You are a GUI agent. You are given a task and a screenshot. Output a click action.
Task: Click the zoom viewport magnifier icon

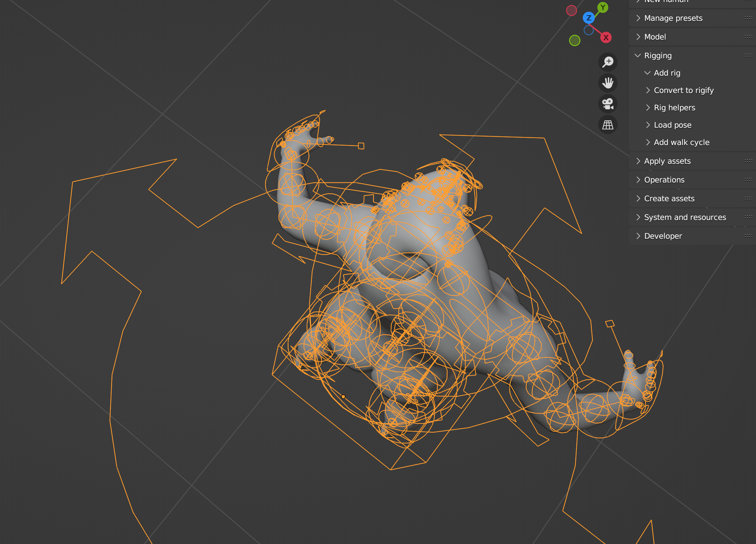[608, 62]
